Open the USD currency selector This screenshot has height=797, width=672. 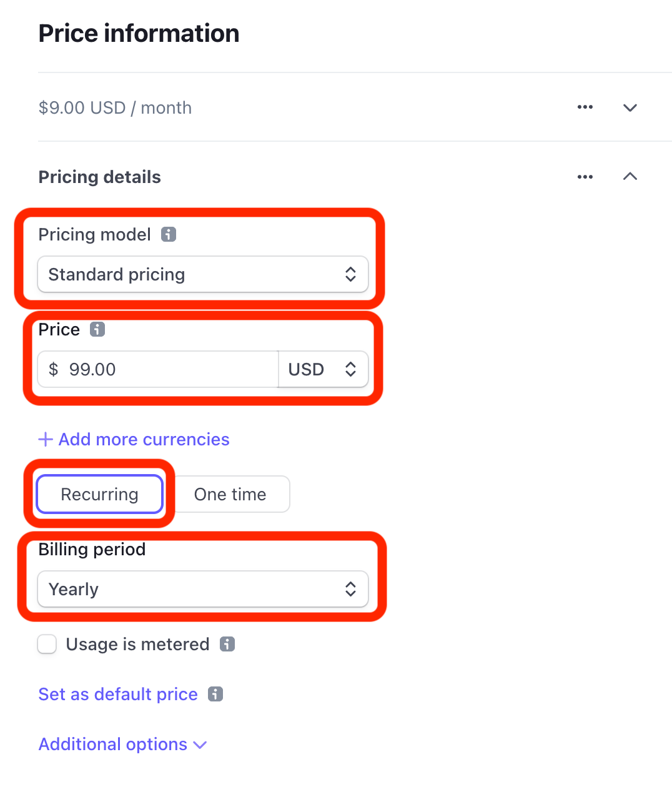(x=324, y=369)
